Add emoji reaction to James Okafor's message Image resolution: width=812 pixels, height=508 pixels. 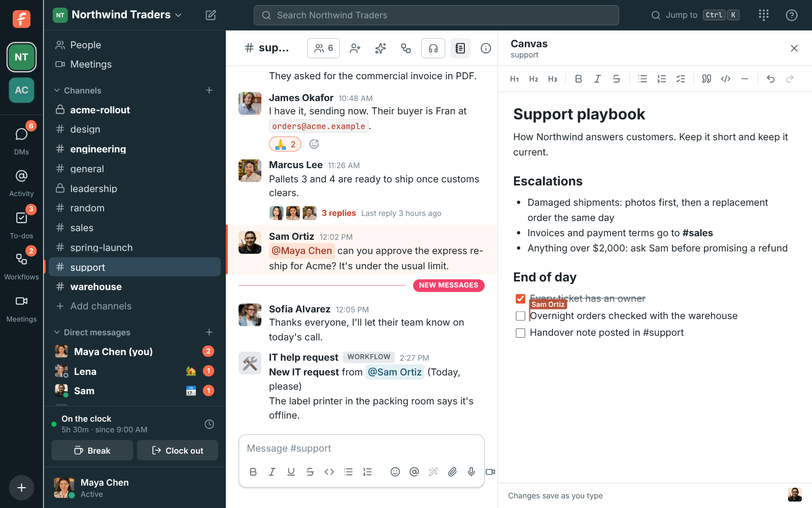(314, 144)
